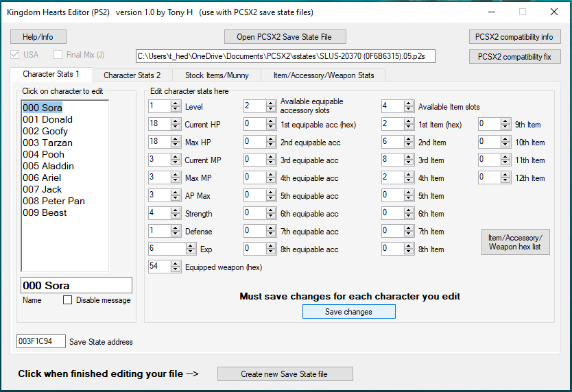Select 002 Goofy in character list
This screenshot has width=572, height=392.
pyautogui.click(x=45, y=131)
